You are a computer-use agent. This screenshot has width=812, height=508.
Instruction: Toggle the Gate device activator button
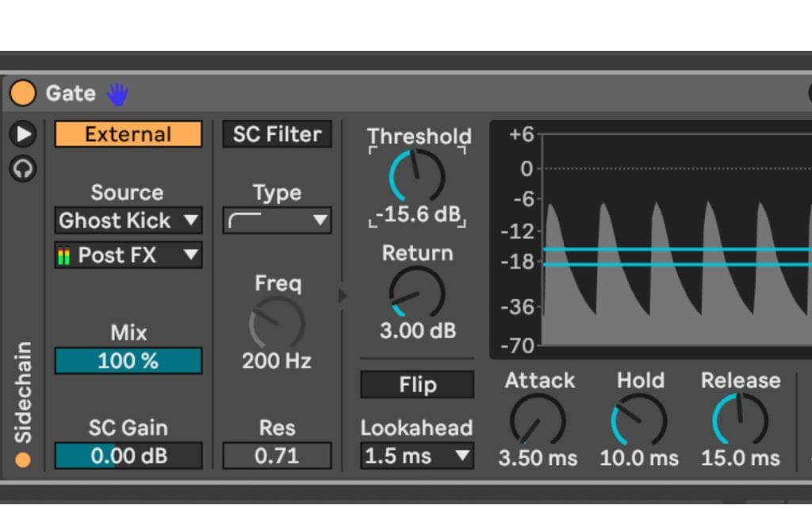pos(22,94)
